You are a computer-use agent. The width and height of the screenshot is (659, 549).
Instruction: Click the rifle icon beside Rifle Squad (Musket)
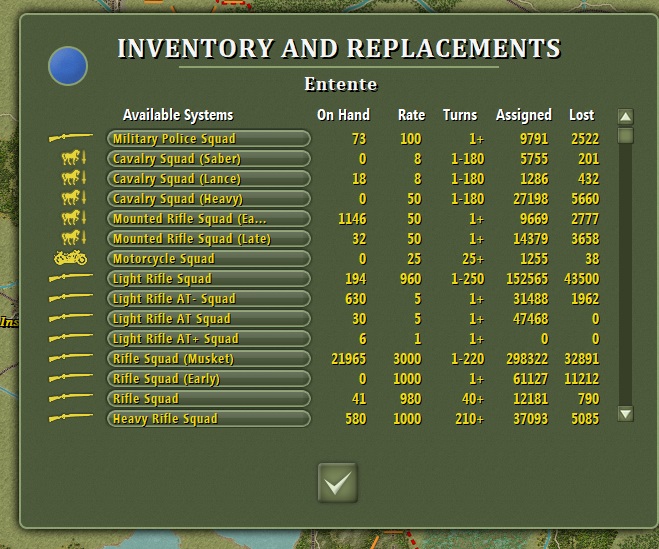pyautogui.click(x=71, y=358)
